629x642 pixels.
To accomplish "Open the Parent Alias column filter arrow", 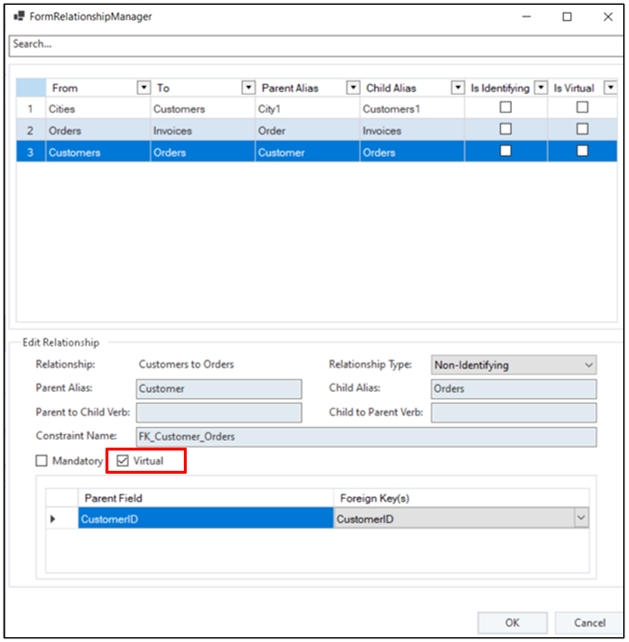I will tap(353, 88).
